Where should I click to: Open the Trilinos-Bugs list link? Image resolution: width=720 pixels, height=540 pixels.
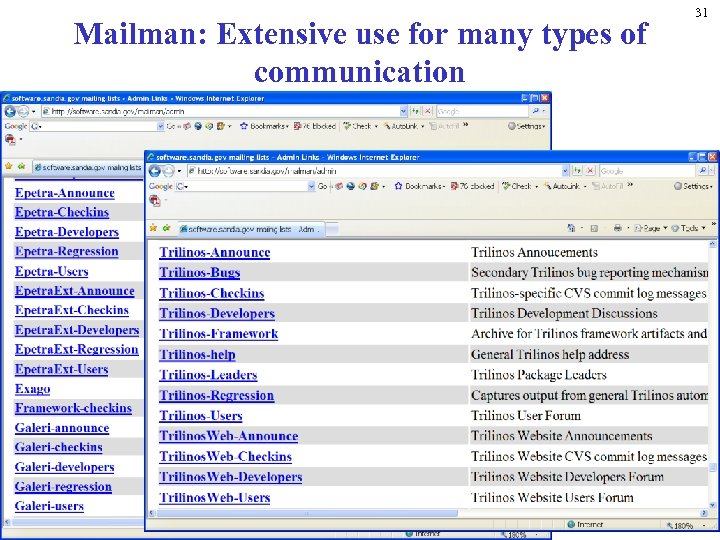coord(200,273)
